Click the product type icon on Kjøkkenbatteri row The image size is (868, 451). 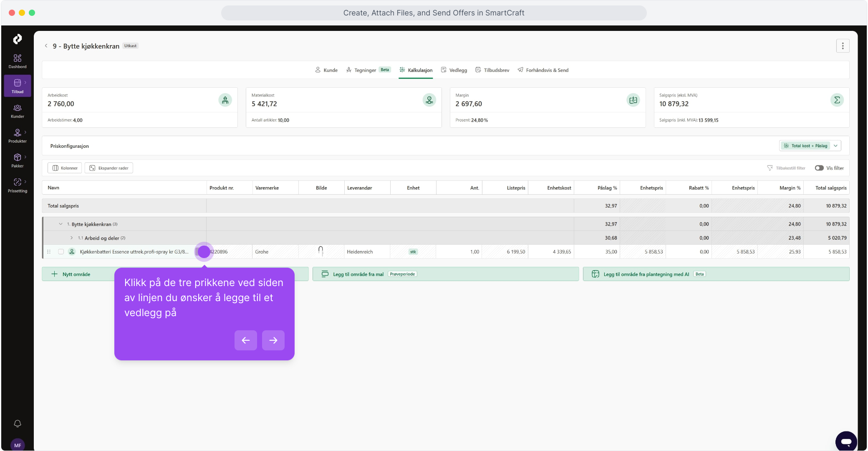tap(72, 252)
